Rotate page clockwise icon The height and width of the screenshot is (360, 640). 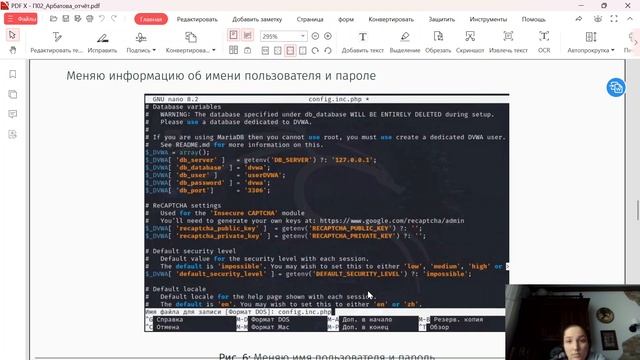pyautogui.click(x=315, y=51)
